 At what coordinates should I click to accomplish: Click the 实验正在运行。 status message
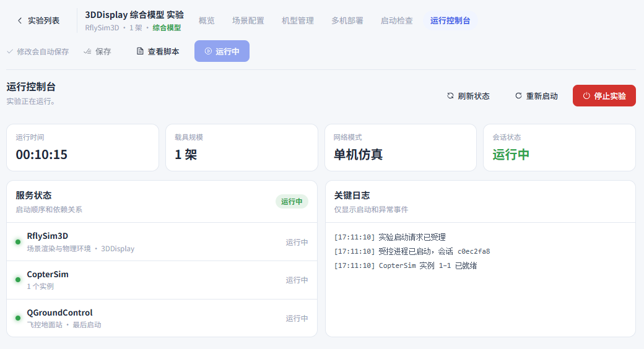click(31, 101)
